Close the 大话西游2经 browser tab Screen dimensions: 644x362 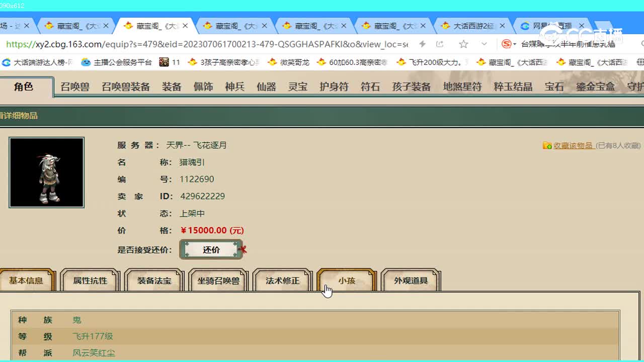tap(502, 26)
